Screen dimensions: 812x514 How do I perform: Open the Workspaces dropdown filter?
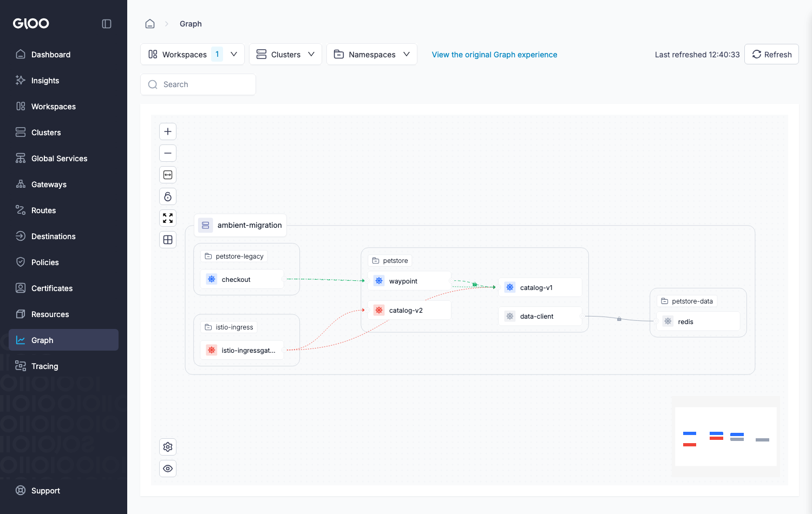coord(192,54)
